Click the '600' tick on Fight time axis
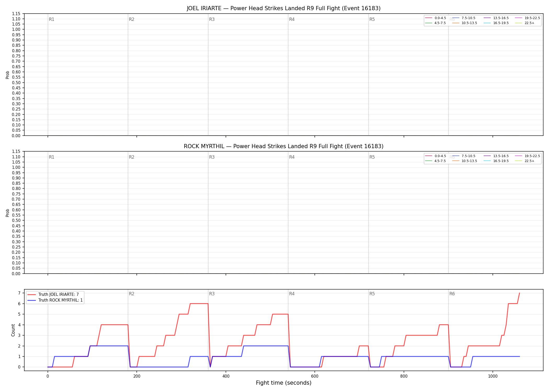The image size is (549, 392). click(x=315, y=376)
